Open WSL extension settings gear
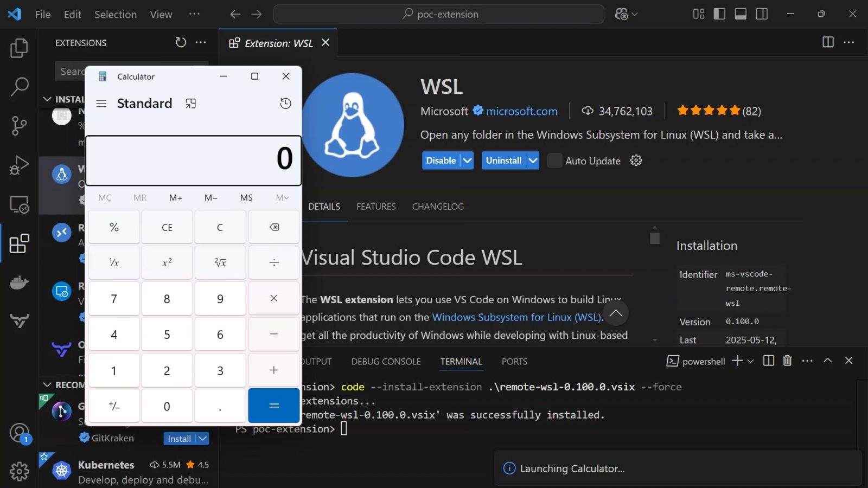The height and width of the screenshot is (488, 868). [x=636, y=160]
